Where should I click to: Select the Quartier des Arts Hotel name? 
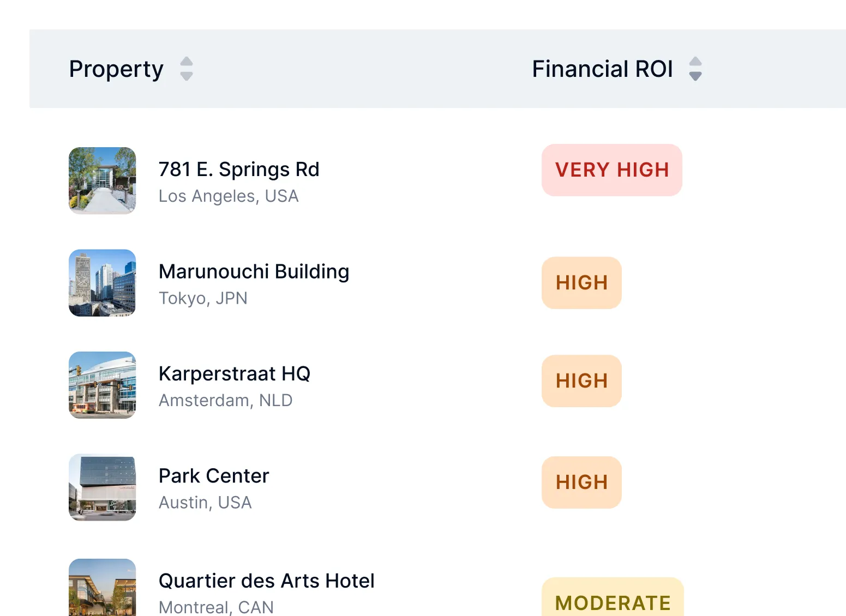pos(267,581)
